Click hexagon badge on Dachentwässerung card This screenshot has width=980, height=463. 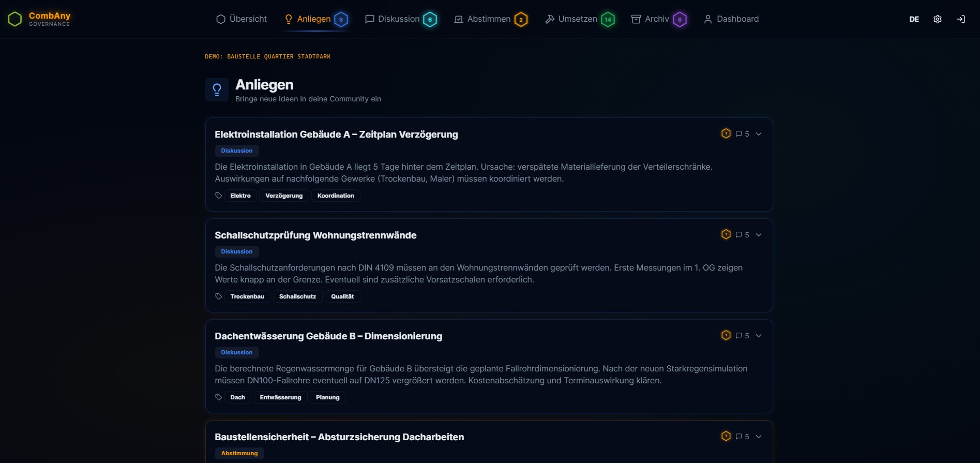(x=726, y=335)
